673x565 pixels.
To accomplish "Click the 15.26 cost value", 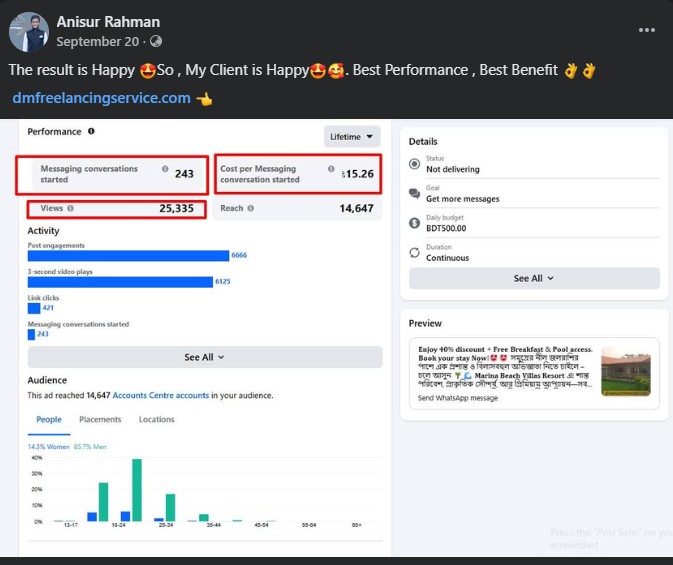I will point(358,174).
